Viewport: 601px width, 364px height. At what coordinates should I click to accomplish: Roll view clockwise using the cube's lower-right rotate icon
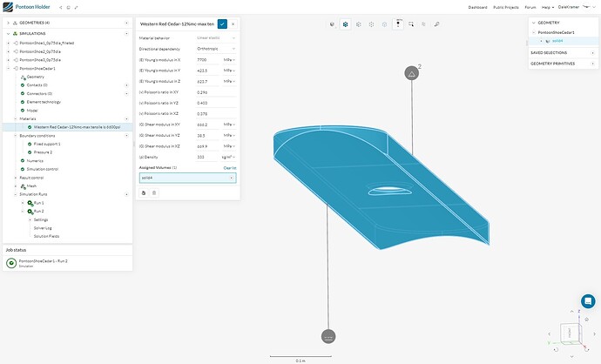587,349
